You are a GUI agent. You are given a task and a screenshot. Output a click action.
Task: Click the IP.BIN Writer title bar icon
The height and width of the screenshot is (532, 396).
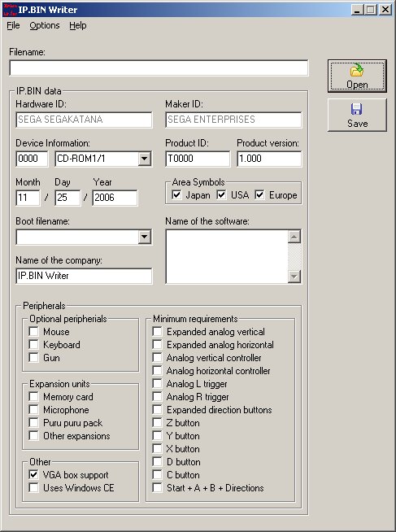[x=10, y=10]
